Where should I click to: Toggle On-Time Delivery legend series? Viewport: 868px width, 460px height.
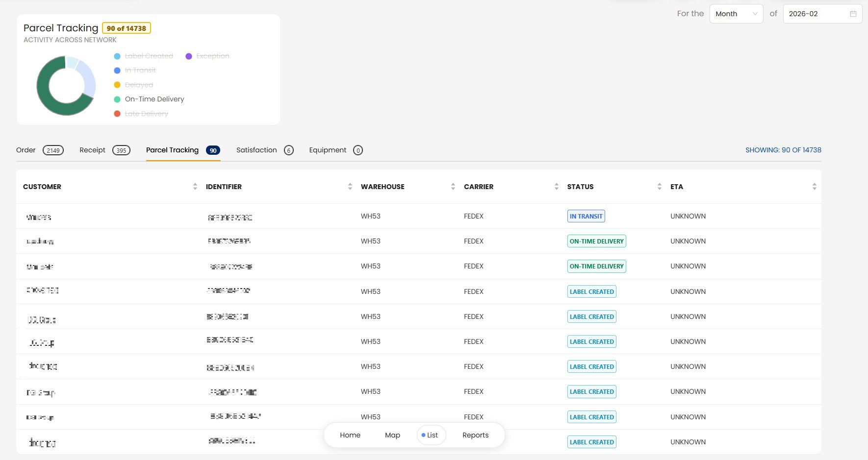149,99
